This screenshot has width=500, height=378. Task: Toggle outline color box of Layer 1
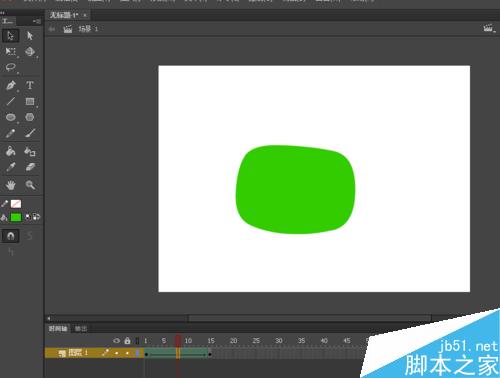pos(137,353)
